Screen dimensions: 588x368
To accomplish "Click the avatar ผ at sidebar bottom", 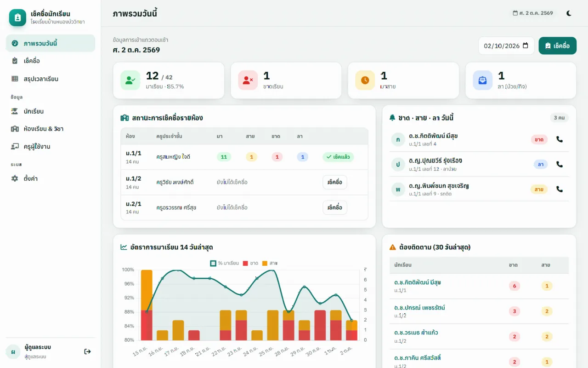I will click(13, 351).
